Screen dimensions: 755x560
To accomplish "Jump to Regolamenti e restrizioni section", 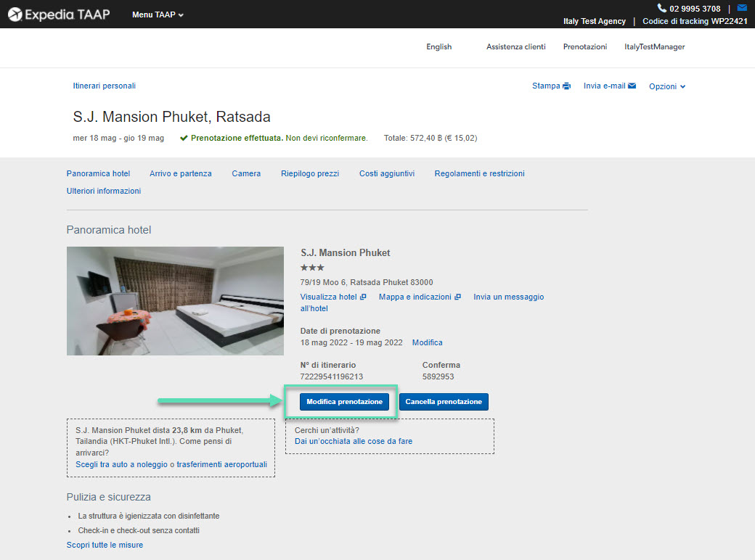I will tap(480, 173).
